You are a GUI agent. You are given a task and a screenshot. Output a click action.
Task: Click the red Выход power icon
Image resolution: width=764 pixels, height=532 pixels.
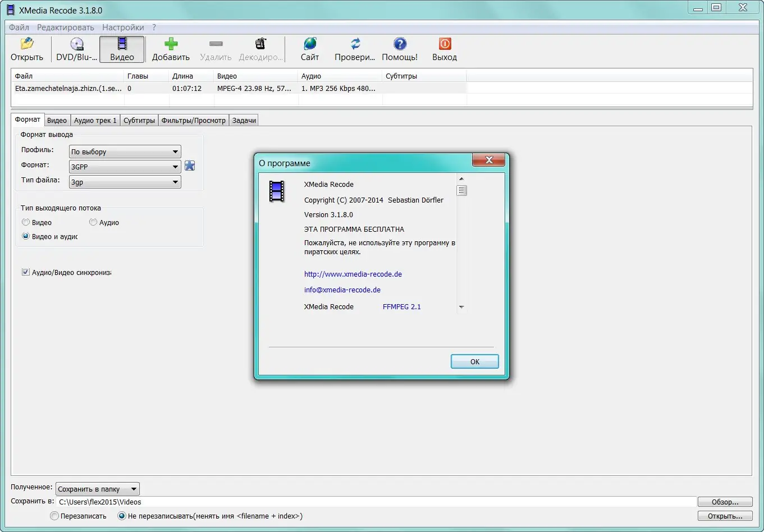tap(445, 44)
